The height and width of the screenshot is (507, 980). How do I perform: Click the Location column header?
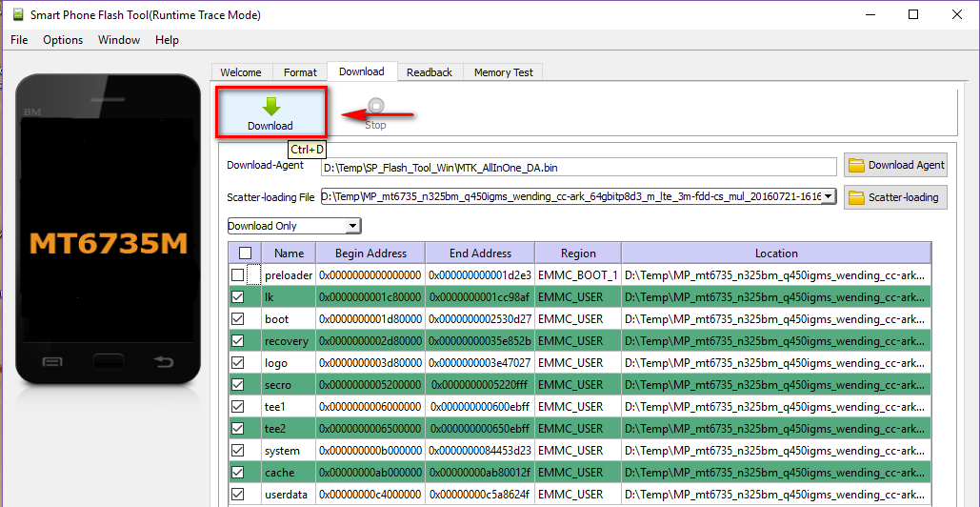(x=776, y=253)
